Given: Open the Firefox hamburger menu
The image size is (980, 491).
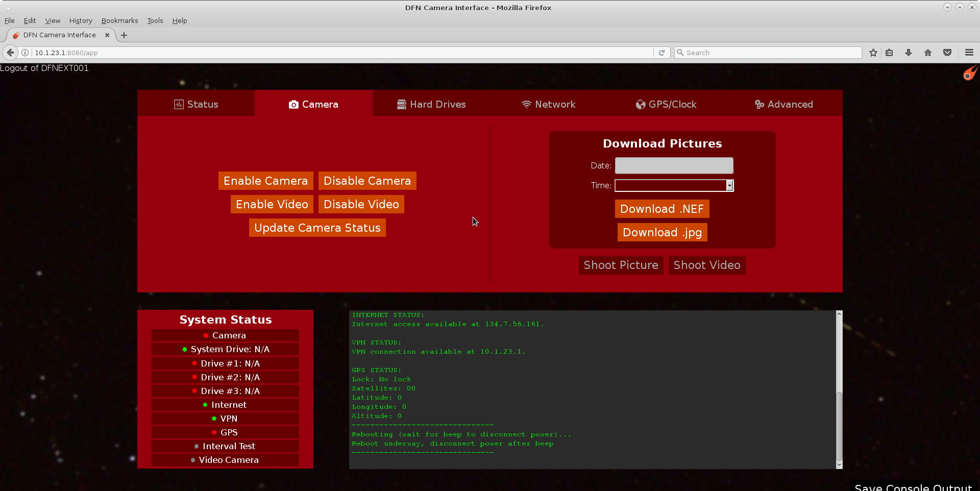Looking at the screenshot, I should point(969,53).
